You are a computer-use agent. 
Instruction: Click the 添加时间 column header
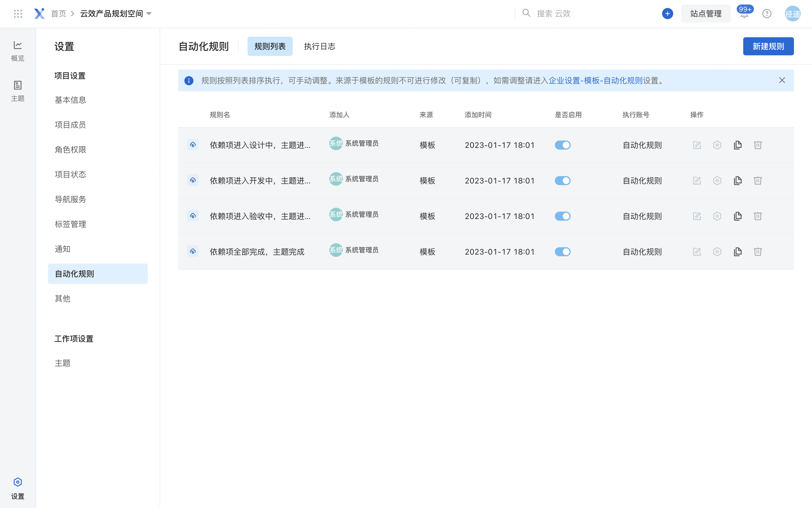478,115
